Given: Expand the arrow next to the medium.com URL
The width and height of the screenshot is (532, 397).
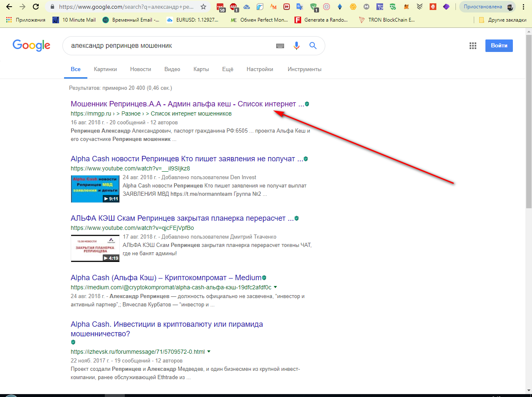Looking at the screenshot, I should pos(275,287).
